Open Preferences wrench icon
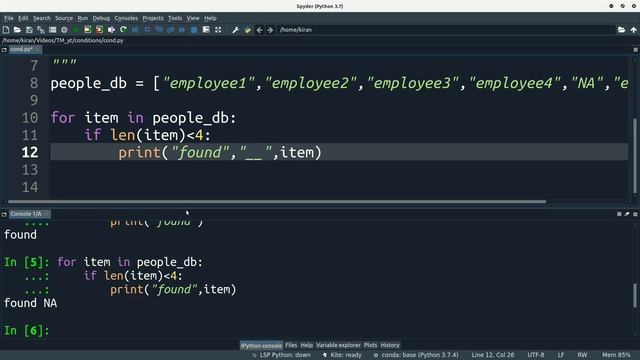The image size is (640, 360). (236, 30)
